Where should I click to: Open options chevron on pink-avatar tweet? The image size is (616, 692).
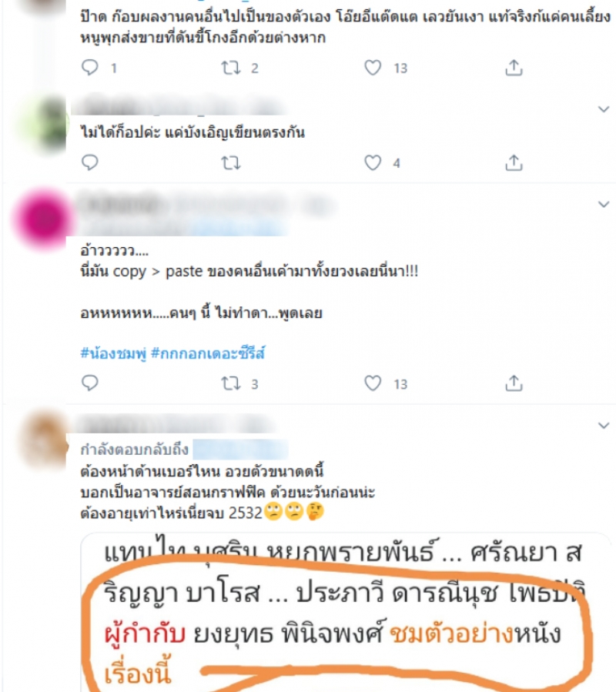[x=603, y=204]
